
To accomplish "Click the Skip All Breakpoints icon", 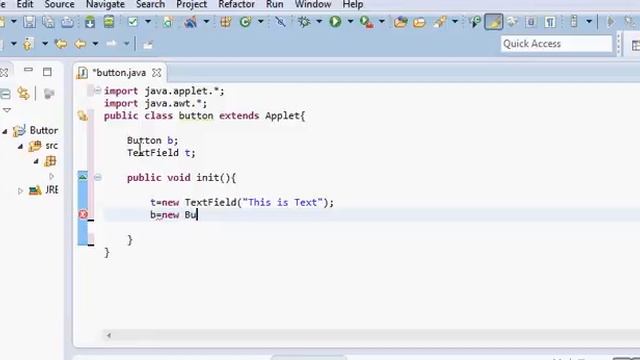I will point(280,22).
